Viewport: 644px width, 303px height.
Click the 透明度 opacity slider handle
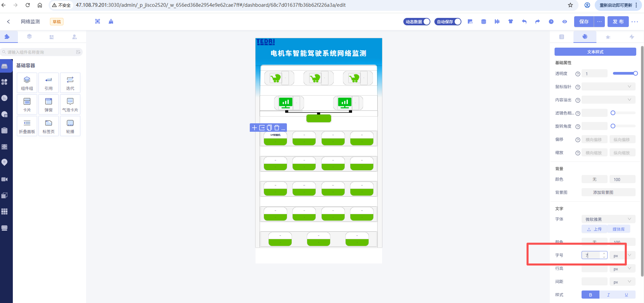click(x=636, y=73)
